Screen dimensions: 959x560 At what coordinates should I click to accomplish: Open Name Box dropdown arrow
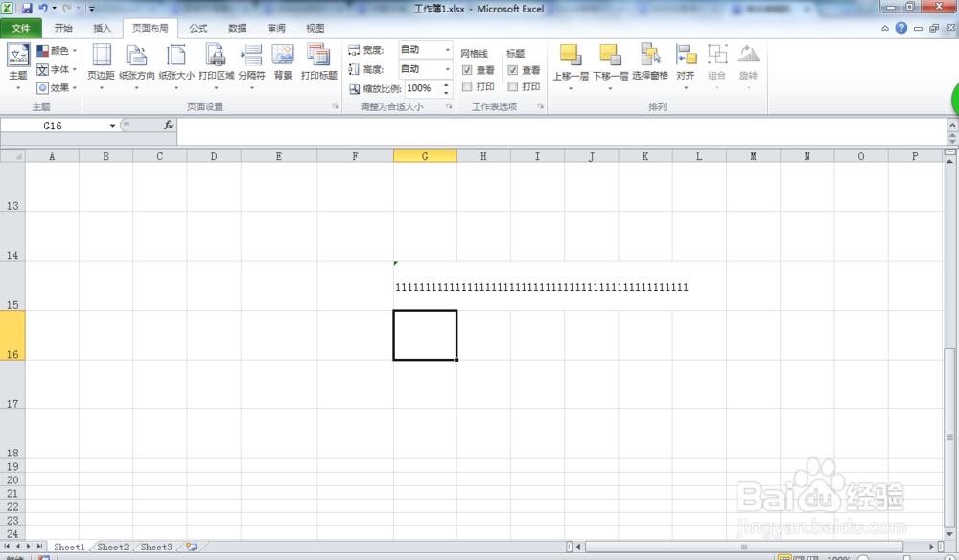(112, 126)
